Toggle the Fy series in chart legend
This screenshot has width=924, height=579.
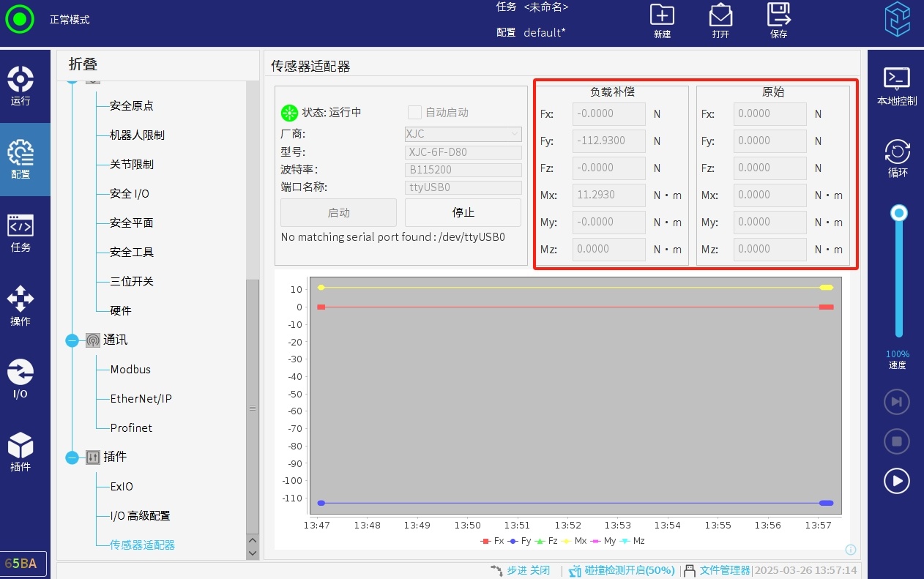[520, 541]
